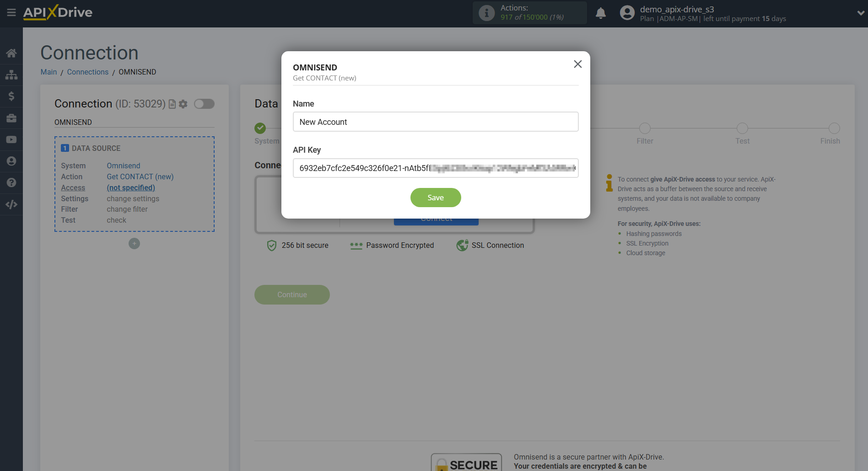This screenshot has width=868, height=471.
Task: Open the notification bell icon
Action: 600,13
